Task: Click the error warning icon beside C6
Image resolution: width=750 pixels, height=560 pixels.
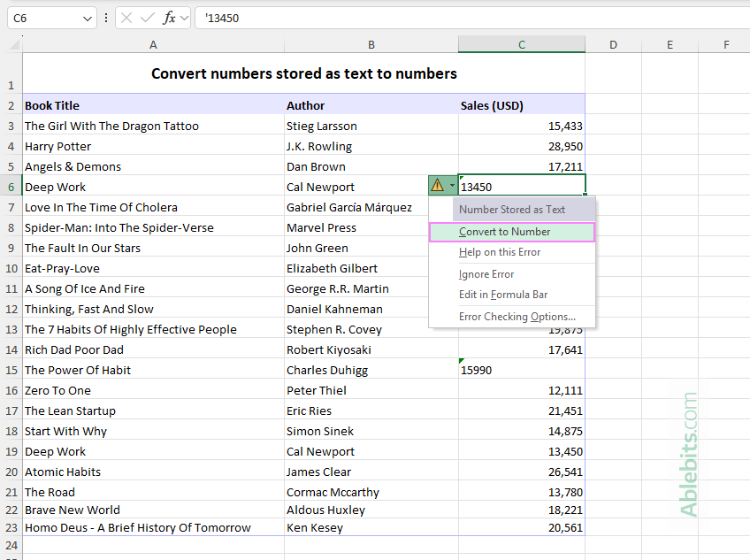Action: (x=437, y=185)
